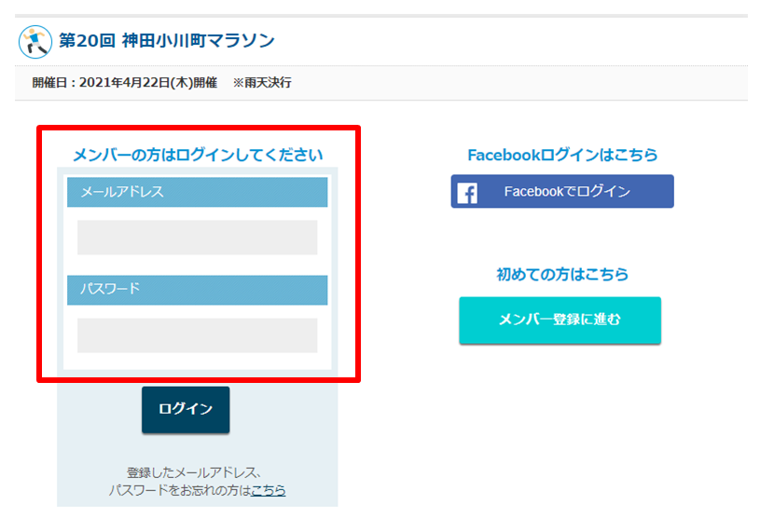Image resolution: width=760 pixels, height=532 pixels.
Task: Focus the パスワード input field
Action: click(198, 335)
